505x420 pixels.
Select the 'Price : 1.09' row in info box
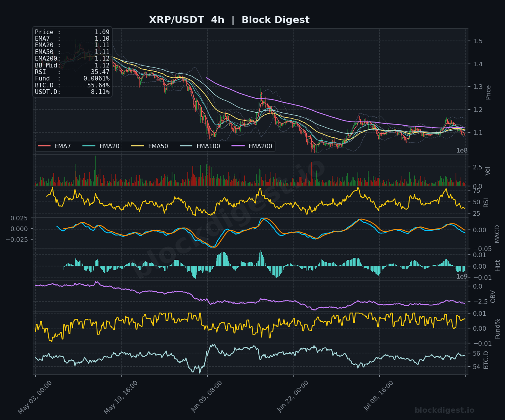tap(72, 32)
